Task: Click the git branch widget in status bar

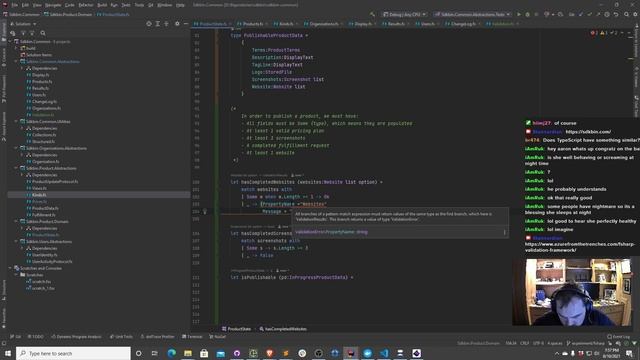Action: (x=585, y=343)
